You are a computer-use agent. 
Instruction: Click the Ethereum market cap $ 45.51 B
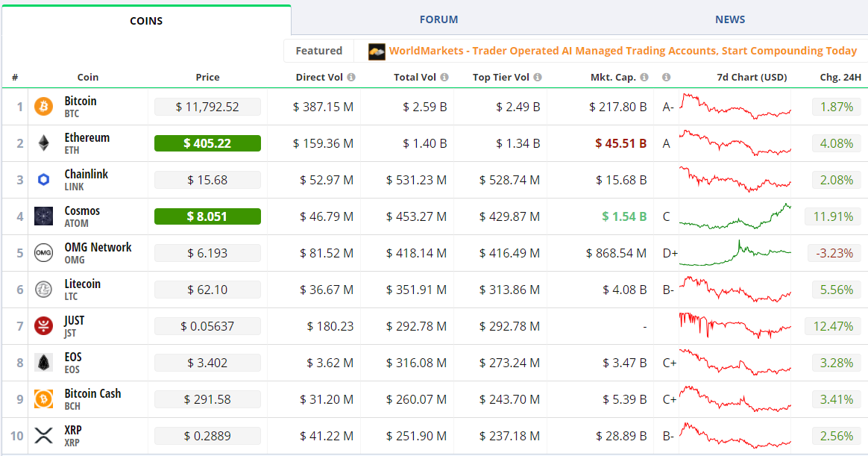620,143
